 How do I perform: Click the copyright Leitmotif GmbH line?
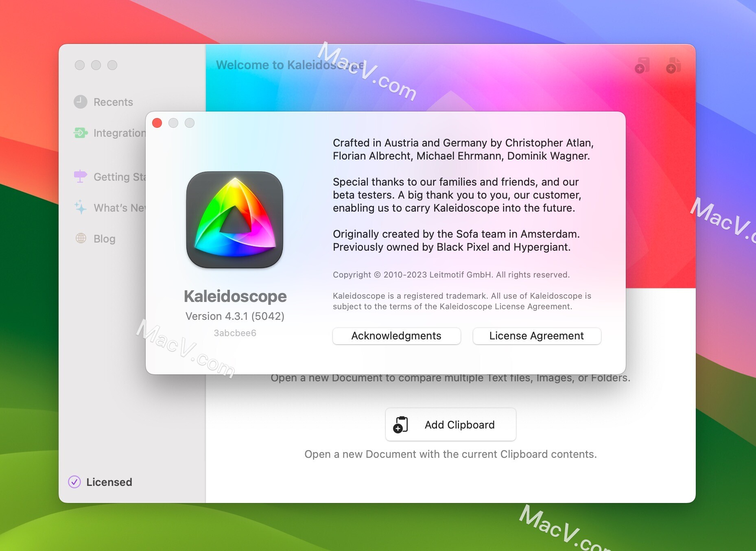[x=451, y=275]
